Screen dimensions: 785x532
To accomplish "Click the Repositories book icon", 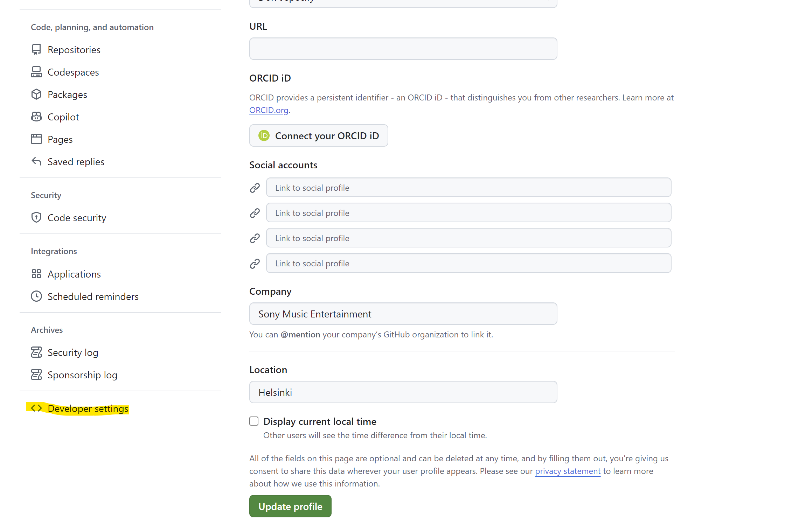I will click(x=36, y=49).
